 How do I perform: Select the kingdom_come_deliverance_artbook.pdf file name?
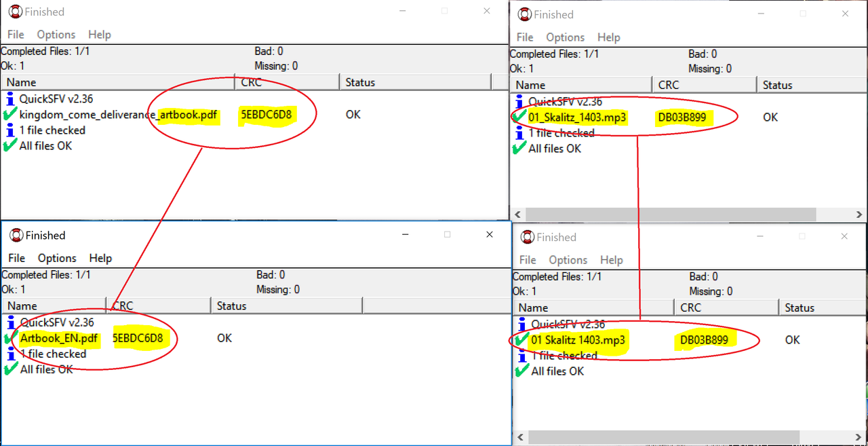(118, 115)
